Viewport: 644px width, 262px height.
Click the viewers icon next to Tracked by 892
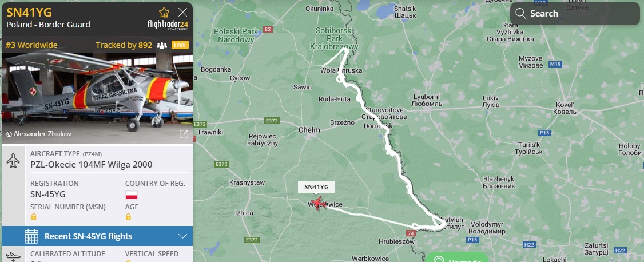click(x=162, y=45)
